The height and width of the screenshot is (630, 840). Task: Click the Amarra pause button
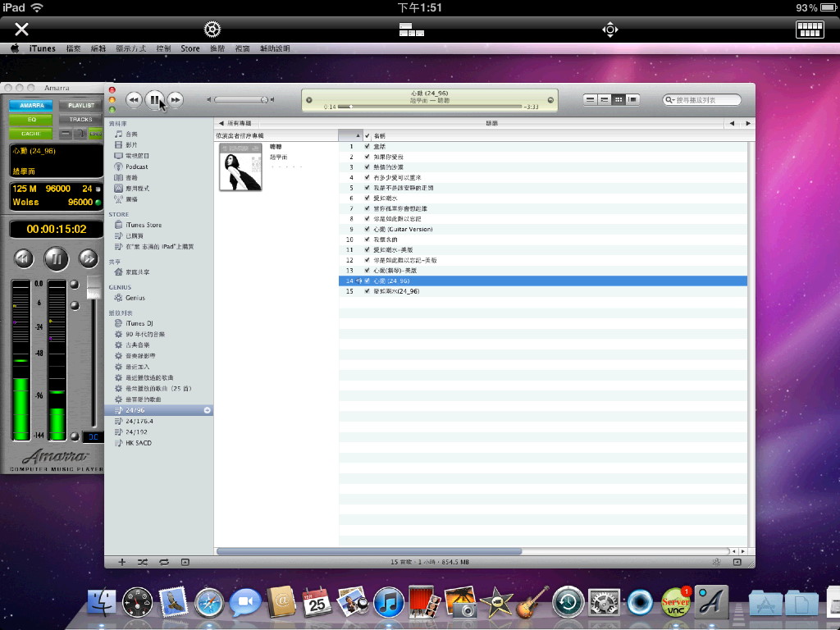(56, 259)
